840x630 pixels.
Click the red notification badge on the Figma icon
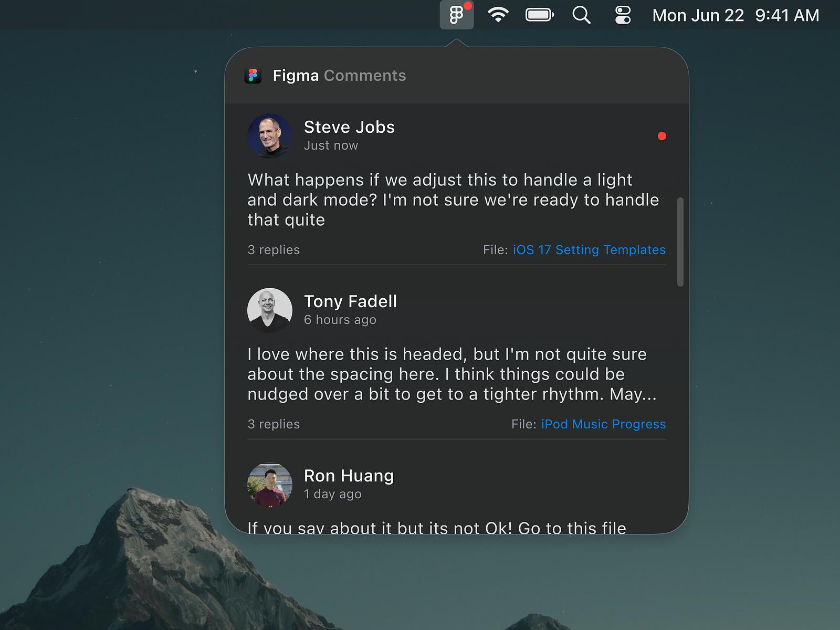click(x=467, y=6)
